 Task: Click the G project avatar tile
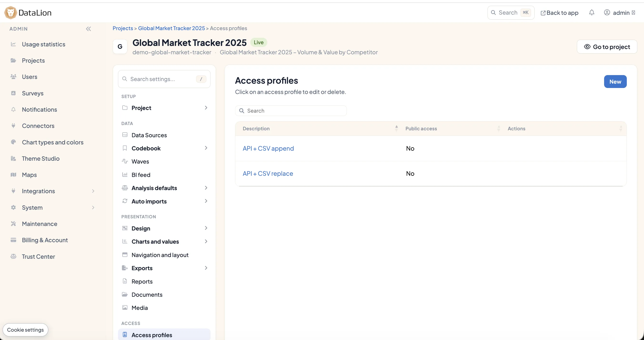pos(120,47)
